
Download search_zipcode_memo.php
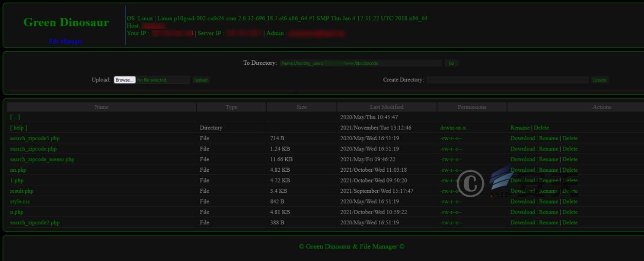(x=523, y=159)
